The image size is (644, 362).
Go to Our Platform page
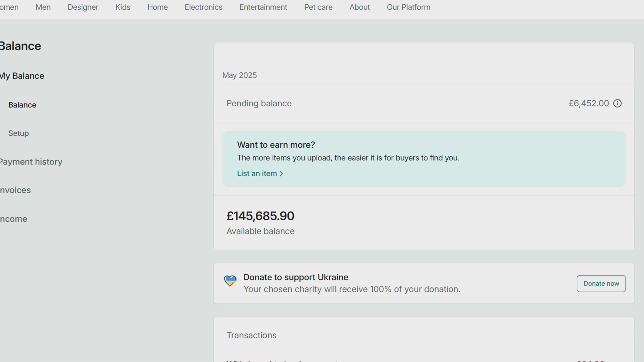coord(408,7)
